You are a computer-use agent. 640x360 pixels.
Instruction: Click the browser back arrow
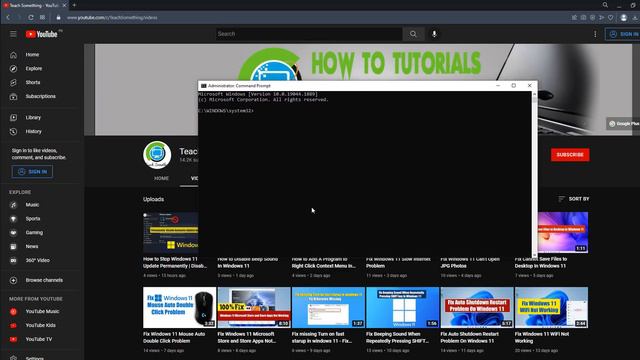8,18
